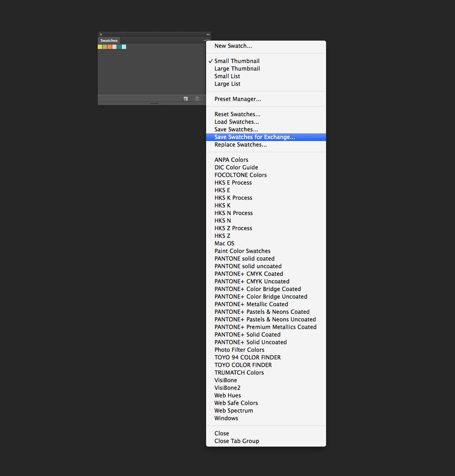Switch to Small List view
The width and height of the screenshot is (455, 476).
(x=266, y=76)
